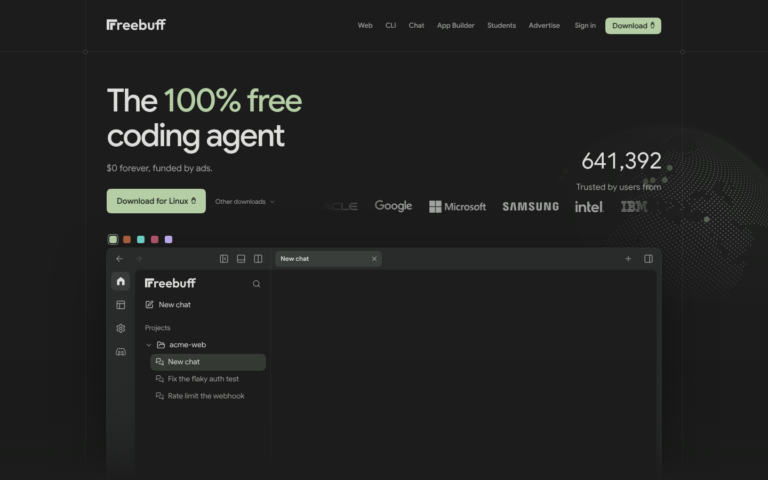Viewport: 768px width, 480px height.
Task: Open the settings gear in sidebar
Action: coord(120,328)
